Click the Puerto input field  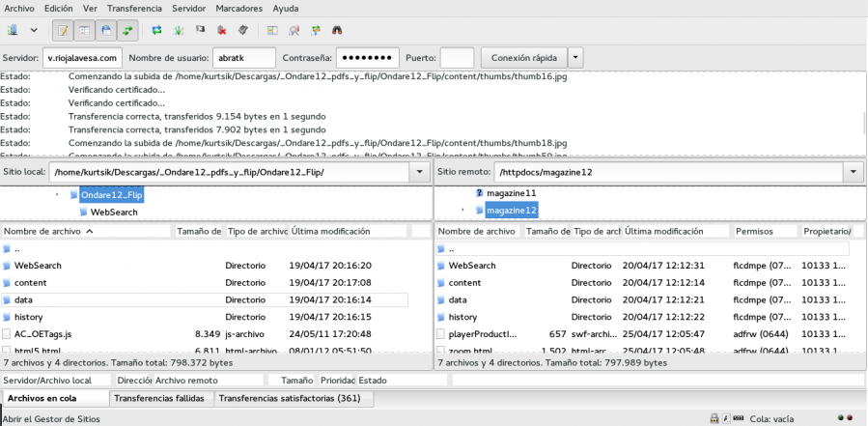(456, 58)
